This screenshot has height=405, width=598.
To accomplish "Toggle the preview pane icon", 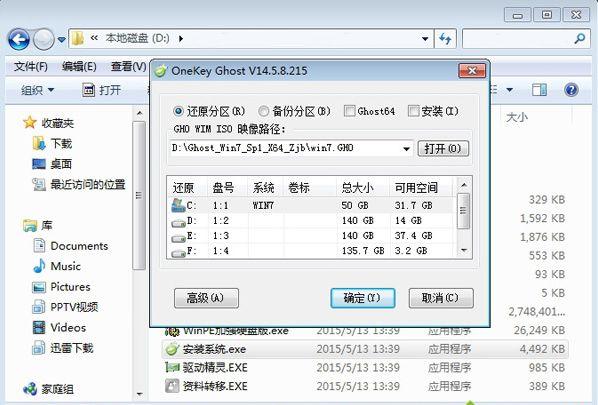I will click(539, 90).
